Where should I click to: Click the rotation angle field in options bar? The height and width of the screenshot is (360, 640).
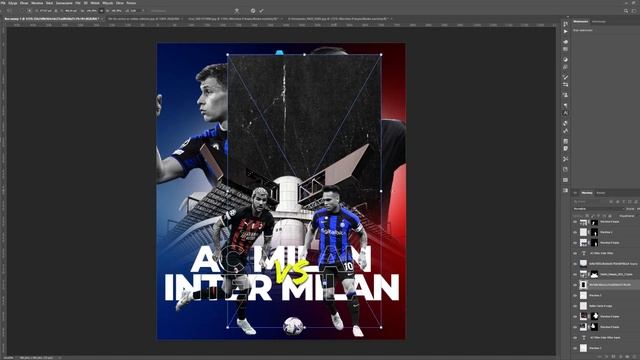pos(136,11)
